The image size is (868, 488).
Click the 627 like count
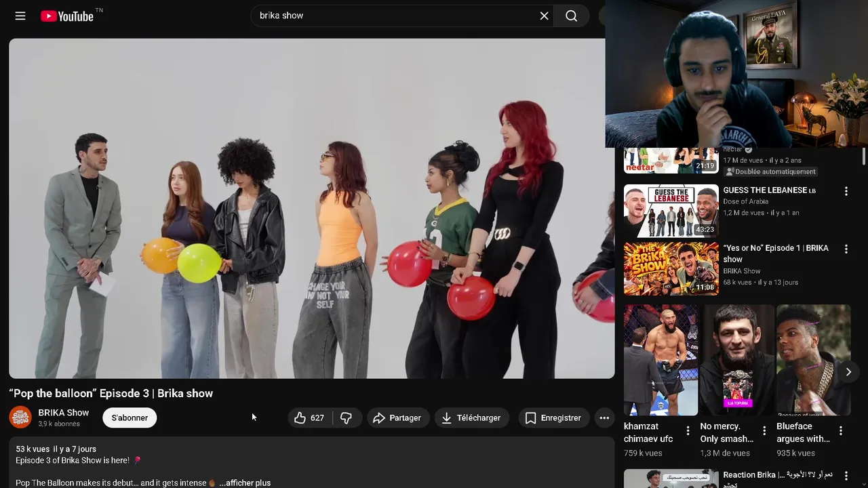[x=317, y=418]
